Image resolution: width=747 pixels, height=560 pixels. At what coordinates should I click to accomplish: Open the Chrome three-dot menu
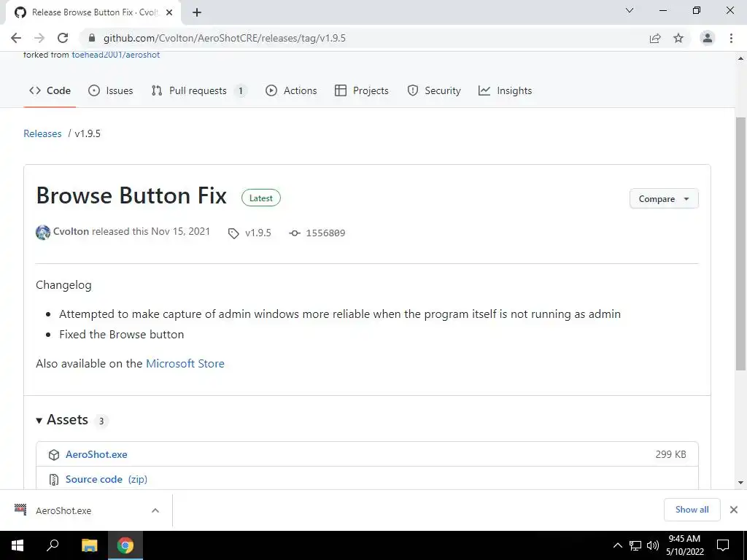pos(731,38)
